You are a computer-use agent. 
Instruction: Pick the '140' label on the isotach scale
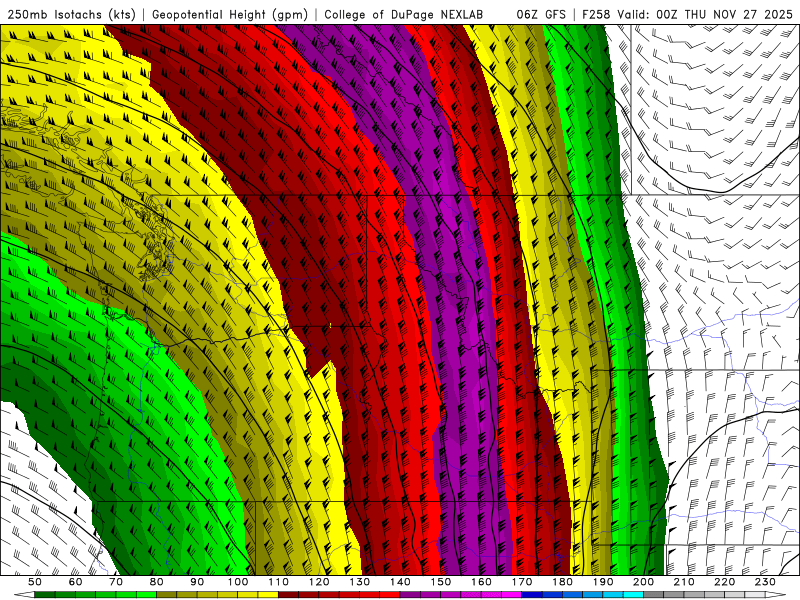[400, 582]
